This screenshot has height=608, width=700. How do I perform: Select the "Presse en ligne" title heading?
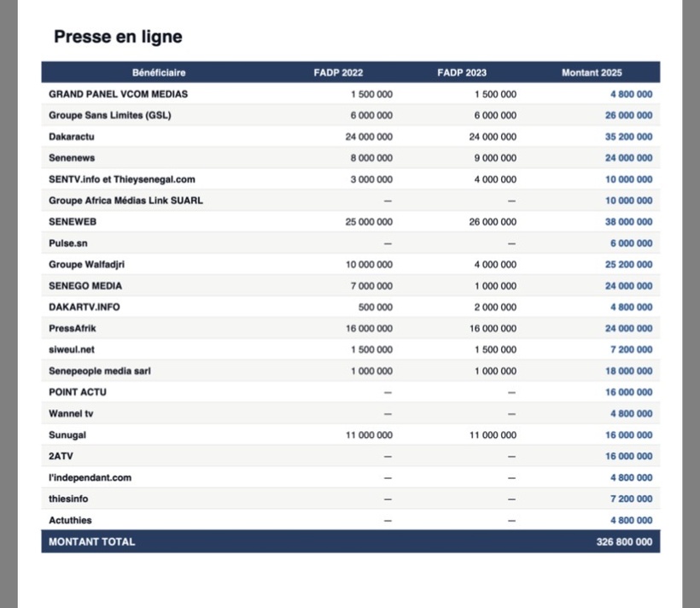click(x=118, y=37)
